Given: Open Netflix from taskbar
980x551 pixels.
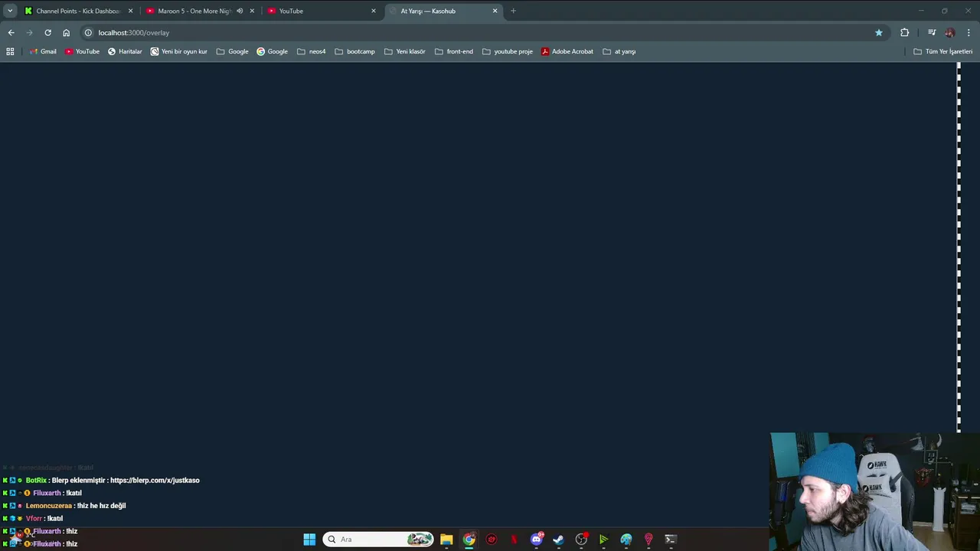Looking at the screenshot, I should 514,540.
